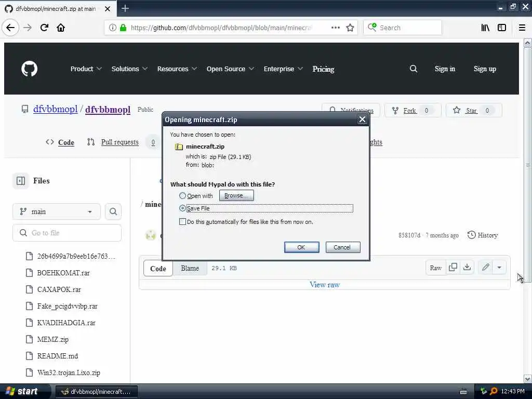
Task: Open README.md in the file list
Action: click(57, 356)
